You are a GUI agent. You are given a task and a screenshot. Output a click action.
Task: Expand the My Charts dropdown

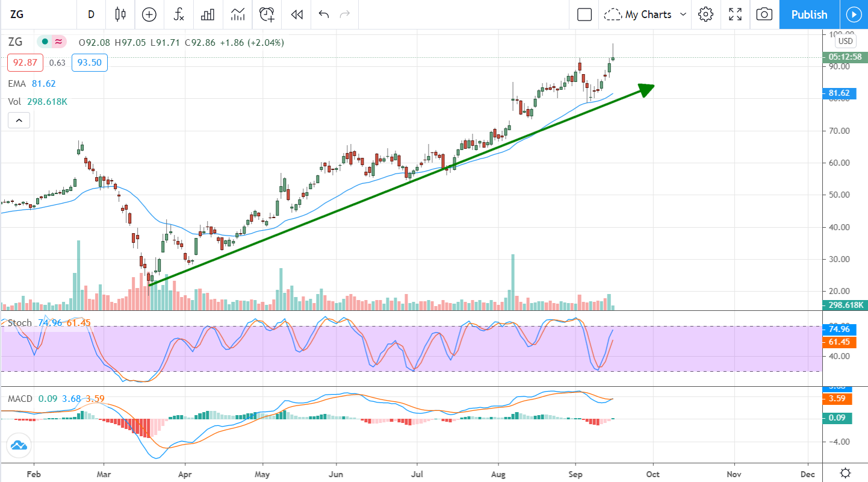pos(647,14)
